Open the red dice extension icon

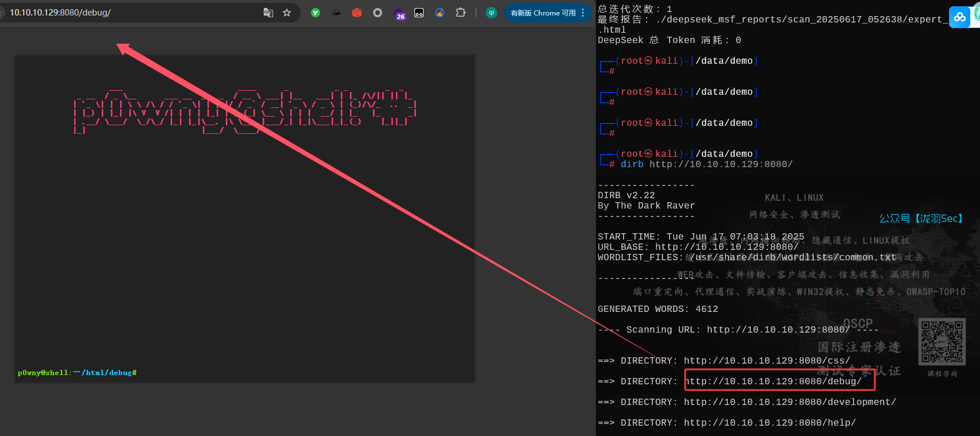[x=357, y=13]
